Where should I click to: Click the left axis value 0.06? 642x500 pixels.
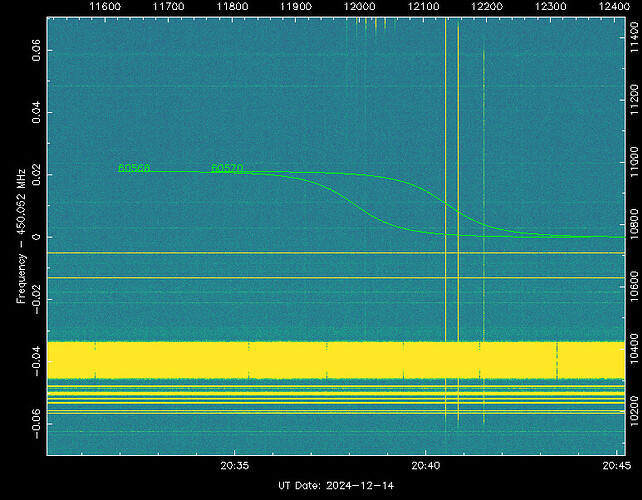pyautogui.click(x=36, y=50)
